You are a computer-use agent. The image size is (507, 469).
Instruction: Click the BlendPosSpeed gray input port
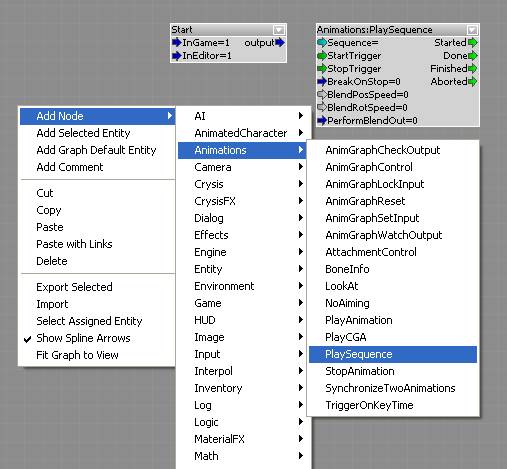click(322, 95)
